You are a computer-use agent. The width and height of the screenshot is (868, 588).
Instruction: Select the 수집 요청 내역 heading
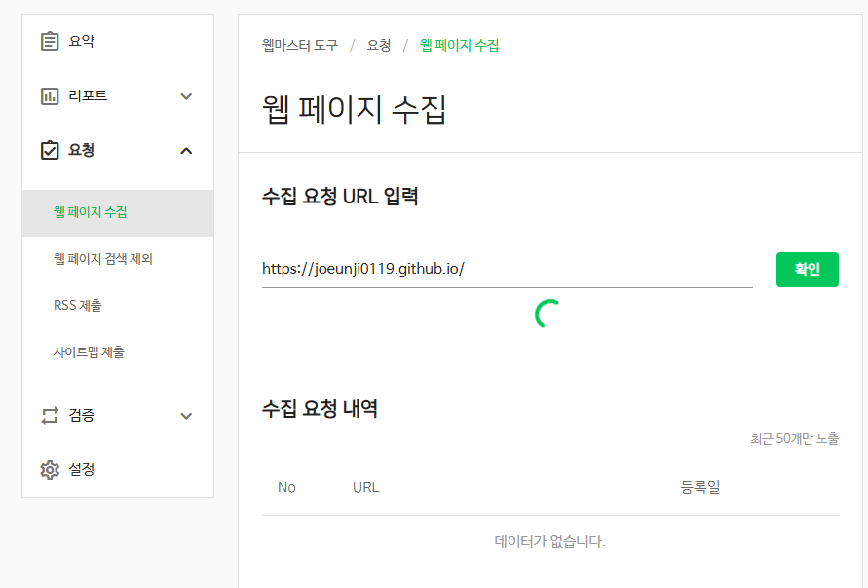tap(320, 409)
